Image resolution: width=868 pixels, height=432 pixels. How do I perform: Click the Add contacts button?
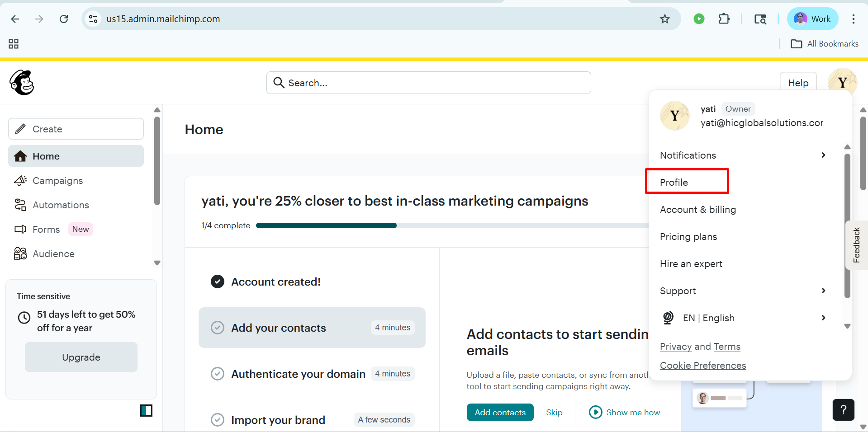click(x=500, y=412)
